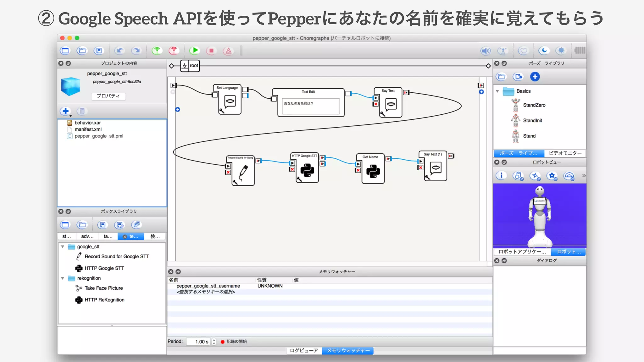
Task: Wake up the robot with sun icon
Action: tap(561, 51)
